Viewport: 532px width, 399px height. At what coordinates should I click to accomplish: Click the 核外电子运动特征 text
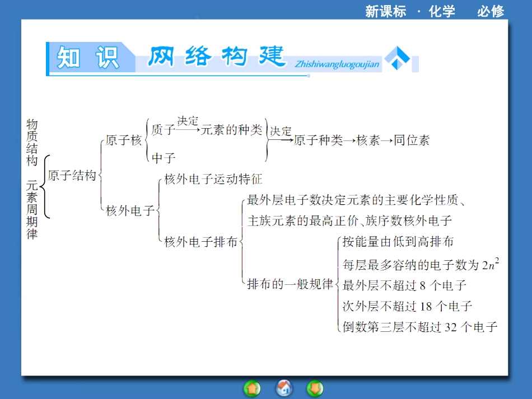click(x=213, y=179)
